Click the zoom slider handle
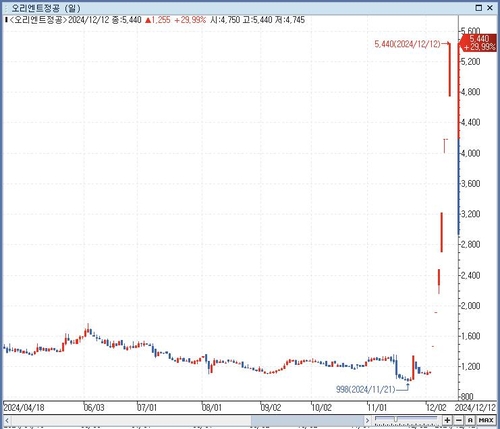The image size is (500, 429). (x=395, y=418)
